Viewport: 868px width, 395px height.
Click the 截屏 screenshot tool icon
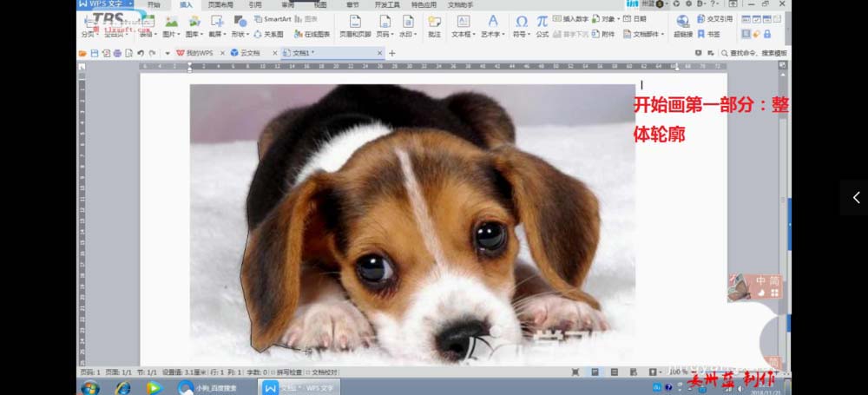click(217, 22)
